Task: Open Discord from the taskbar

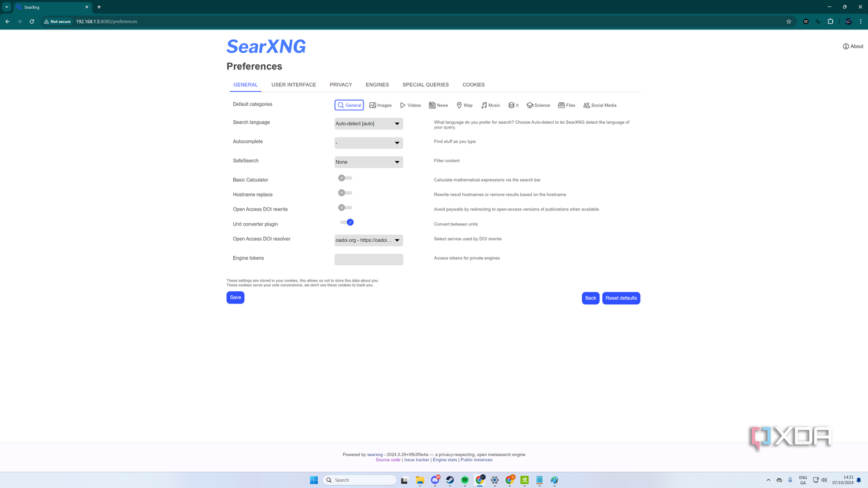Action: (x=435, y=480)
